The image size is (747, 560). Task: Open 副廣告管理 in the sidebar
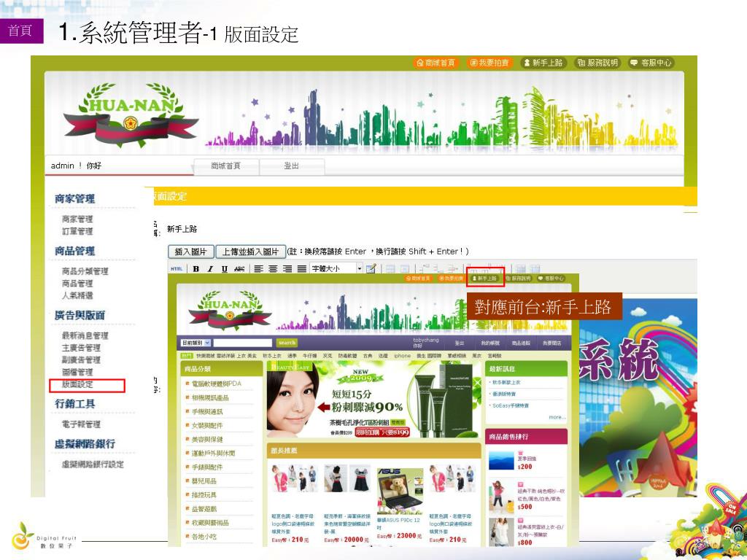pos(81,359)
